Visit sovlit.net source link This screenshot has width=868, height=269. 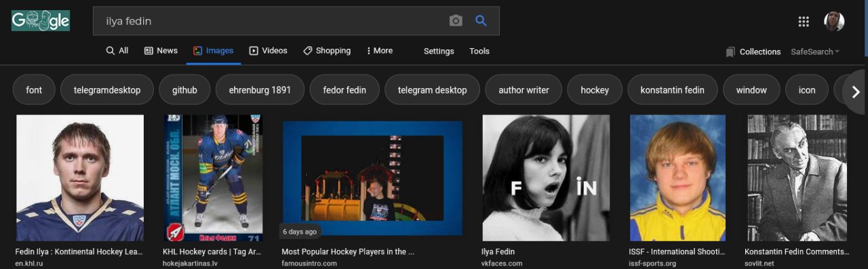(759, 263)
